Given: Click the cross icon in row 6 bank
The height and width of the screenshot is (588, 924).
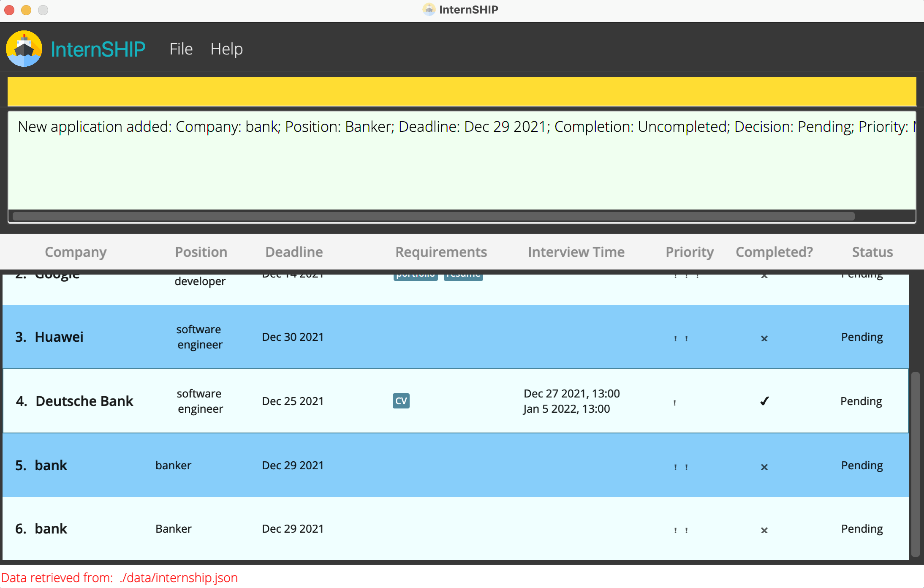Looking at the screenshot, I should click(764, 530).
